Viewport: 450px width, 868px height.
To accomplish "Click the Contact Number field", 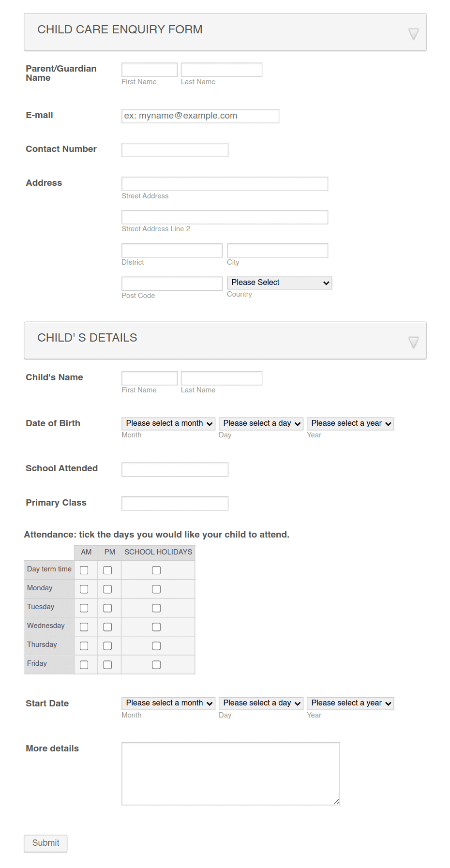I will (x=174, y=150).
